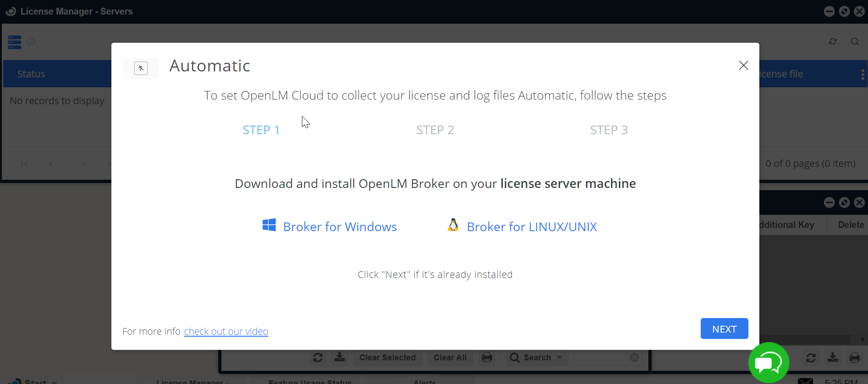The width and height of the screenshot is (868, 384).
Task: Click the print icon next to Clear All
Action: tap(487, 358)
